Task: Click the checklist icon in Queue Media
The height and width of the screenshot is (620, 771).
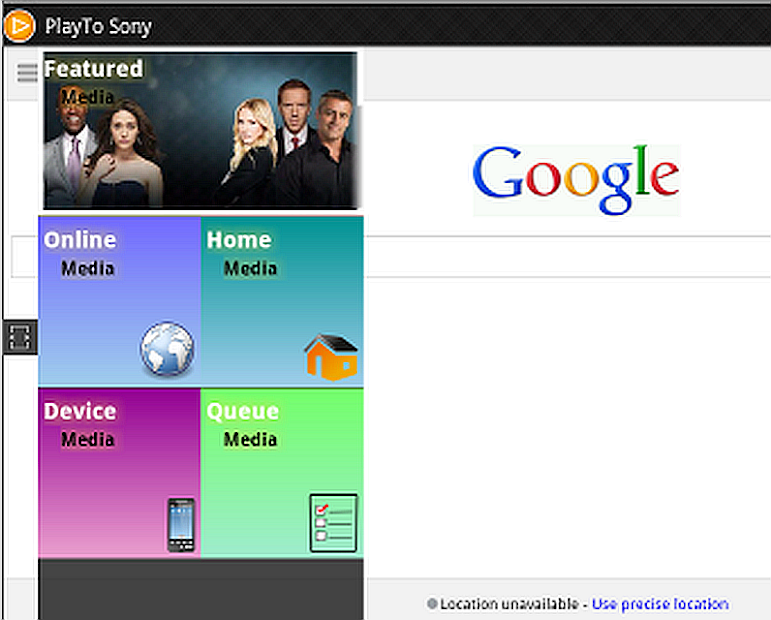Action: point(333,523)
